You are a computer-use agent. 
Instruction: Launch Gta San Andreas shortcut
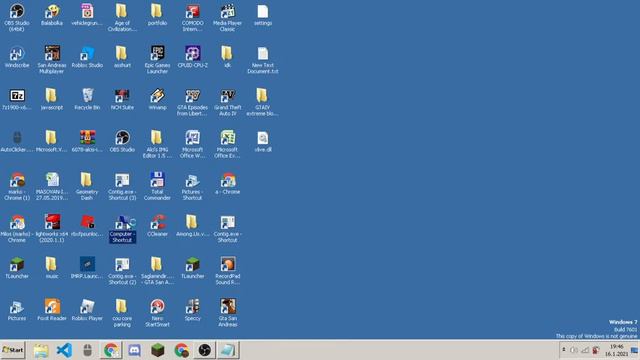pos(227,313)
